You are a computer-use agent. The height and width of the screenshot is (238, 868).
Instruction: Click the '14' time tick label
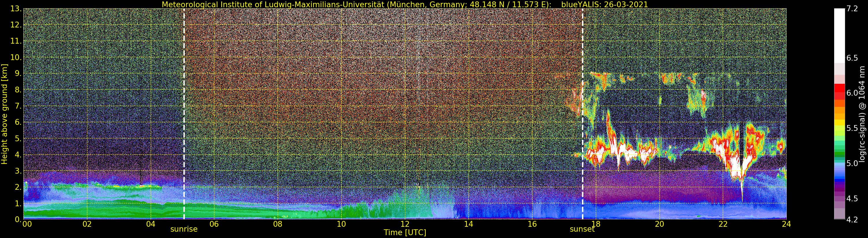tap(469, 224)
